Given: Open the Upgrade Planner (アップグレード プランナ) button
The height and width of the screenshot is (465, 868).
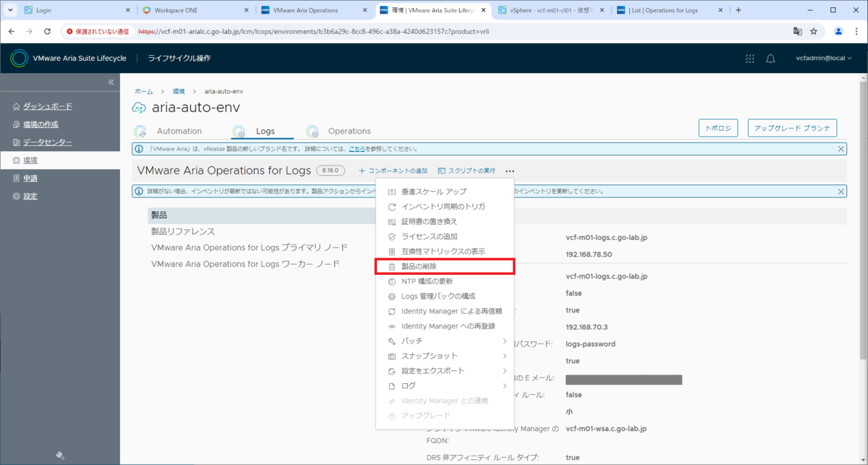Looking at the screenshot, I should [x=792, y=128].
